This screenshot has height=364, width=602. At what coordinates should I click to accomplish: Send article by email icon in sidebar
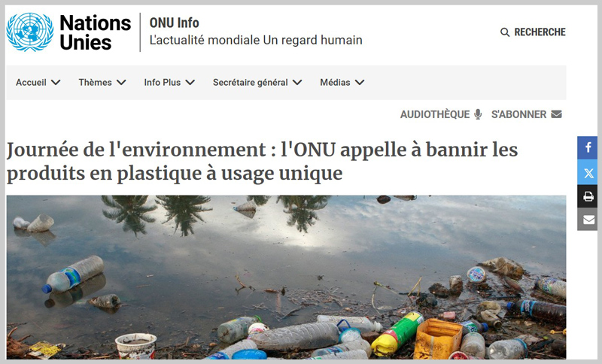pos(588,220)
